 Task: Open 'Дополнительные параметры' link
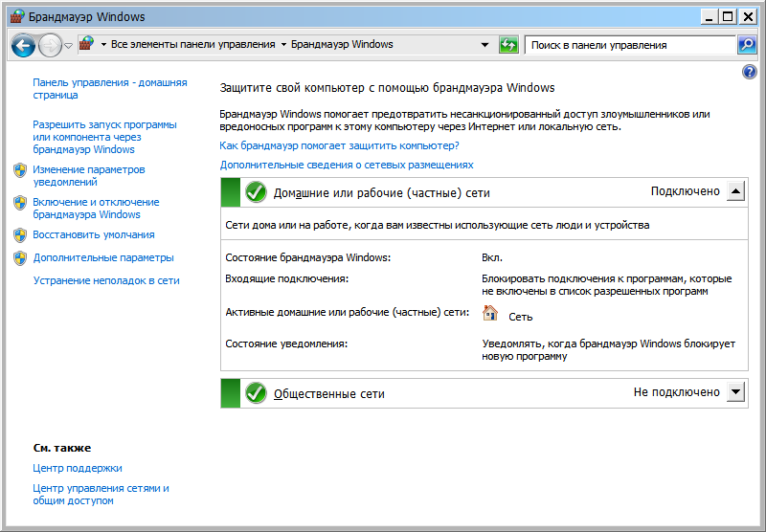(x=103, y=257)
